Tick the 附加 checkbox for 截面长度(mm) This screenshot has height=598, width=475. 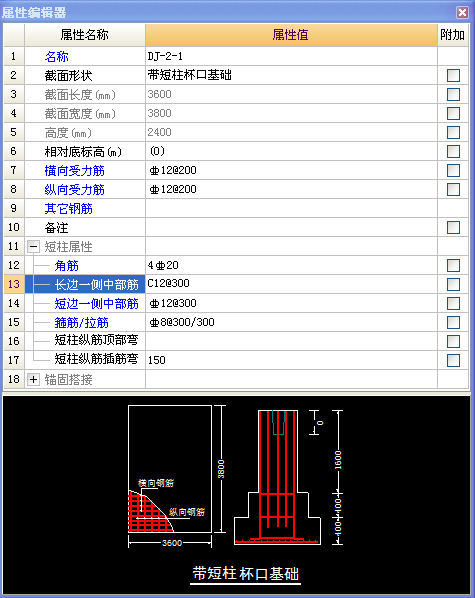coord(453,94)
